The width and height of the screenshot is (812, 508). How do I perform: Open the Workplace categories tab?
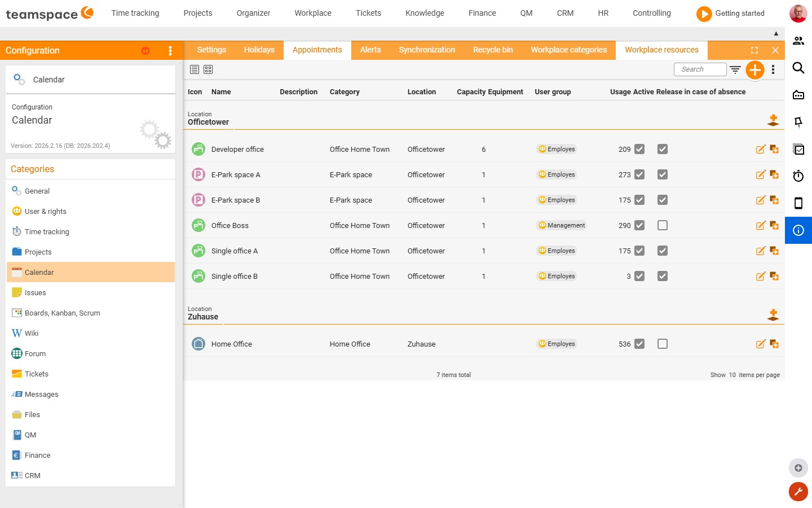point(569,50)
